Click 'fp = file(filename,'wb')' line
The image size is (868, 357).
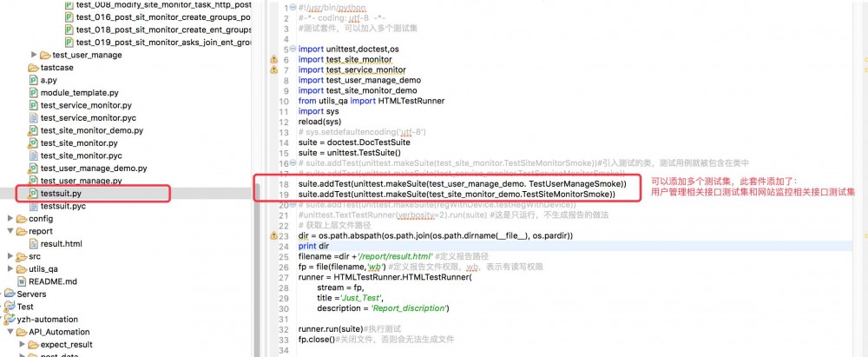pyautogui.click(x=341, y=267)
